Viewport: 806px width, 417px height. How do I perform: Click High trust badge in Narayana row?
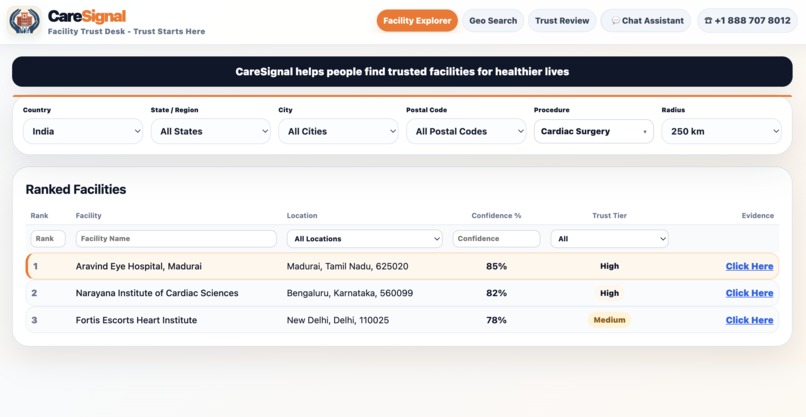click(x=610, y=293)
